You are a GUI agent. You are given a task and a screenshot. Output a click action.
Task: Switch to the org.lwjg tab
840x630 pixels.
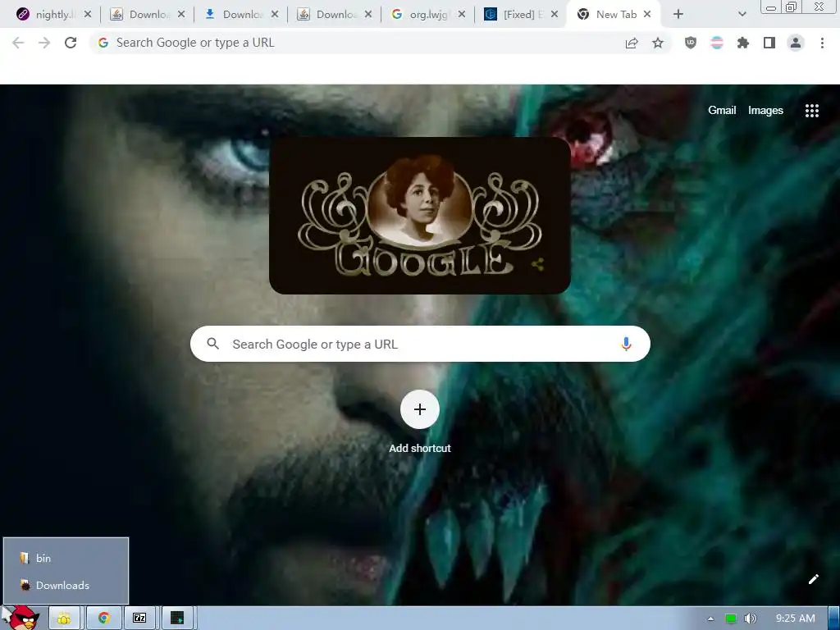click(x=427, y=15)
